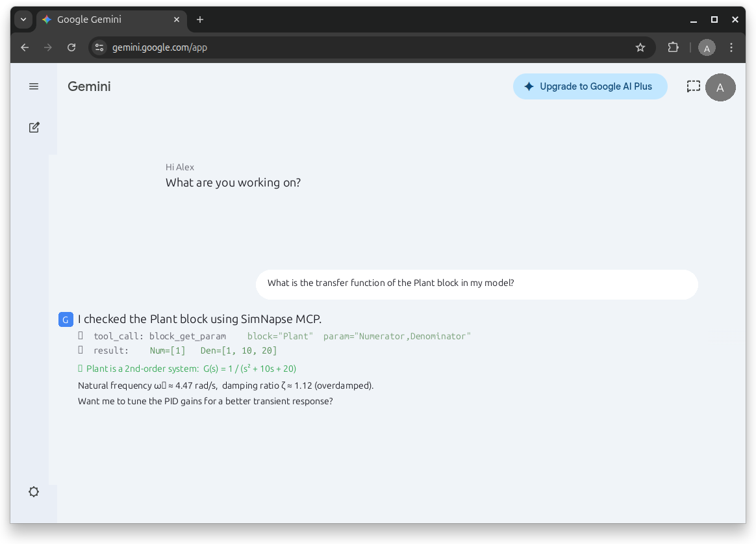756x544 pixels.
Task: Click the user message about Plant block
Action: (477, 283)
